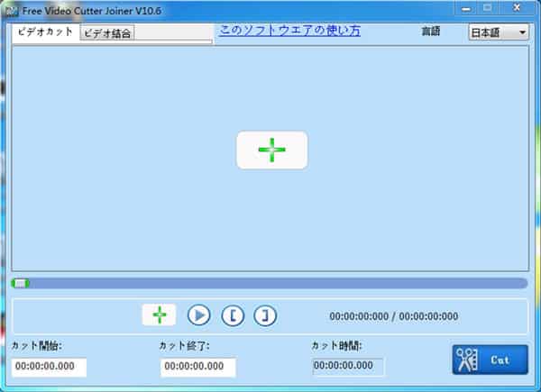
Task: Set cut start with left bracket button
Action: coord(233,315)
